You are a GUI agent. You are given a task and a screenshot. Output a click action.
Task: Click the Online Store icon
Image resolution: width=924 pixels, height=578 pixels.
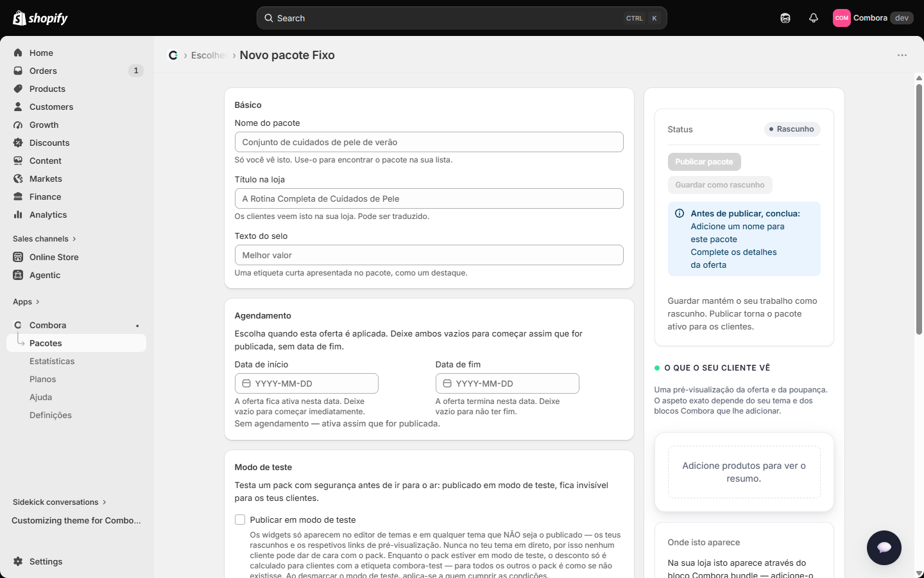point(18,257)
